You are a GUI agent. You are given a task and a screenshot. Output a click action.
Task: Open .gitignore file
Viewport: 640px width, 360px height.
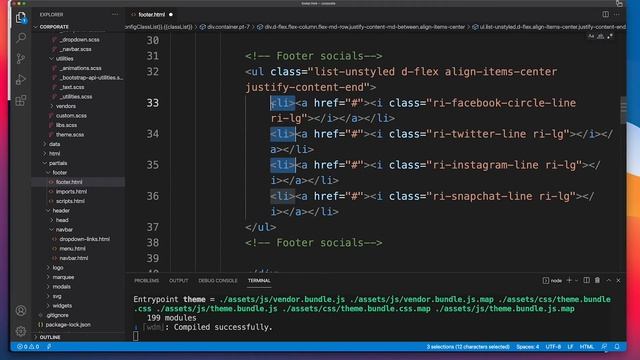pyautogui.click(x=57, y=315)
